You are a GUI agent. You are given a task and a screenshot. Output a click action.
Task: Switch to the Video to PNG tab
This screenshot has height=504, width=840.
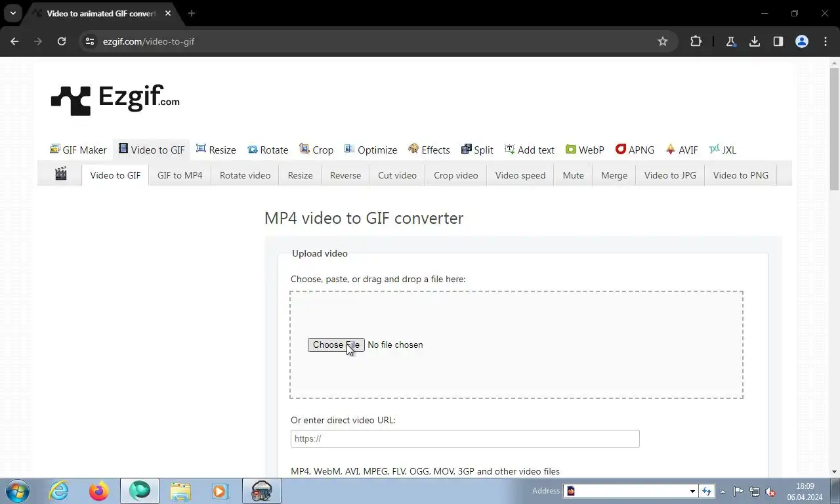pos(741,175)
